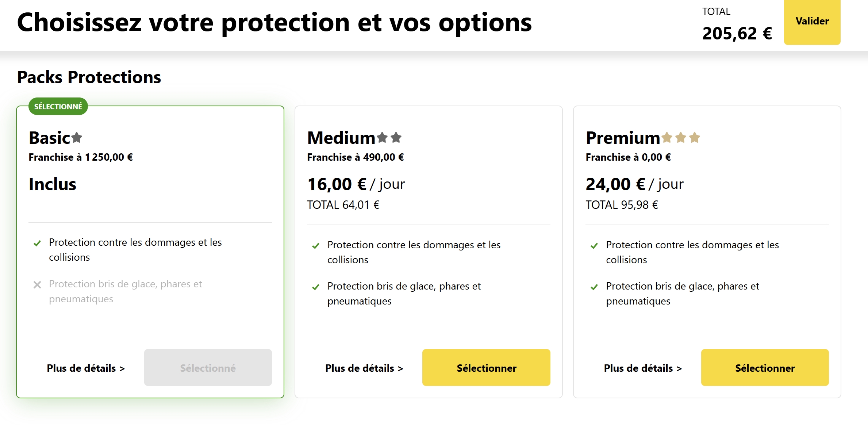Click the gray X icon in Basic pack
The height and width of the screenshot is (425, 868).
pos(37,285)
